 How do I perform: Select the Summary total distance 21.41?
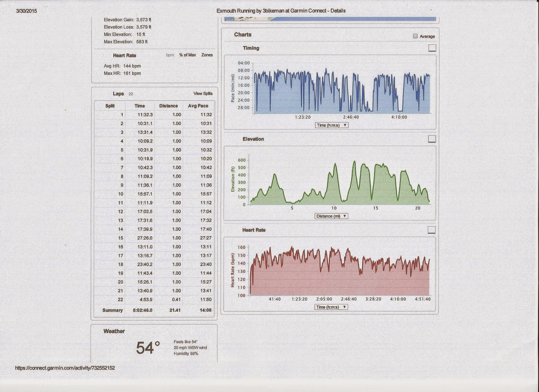pyautogui.click(x=175, y=310)
